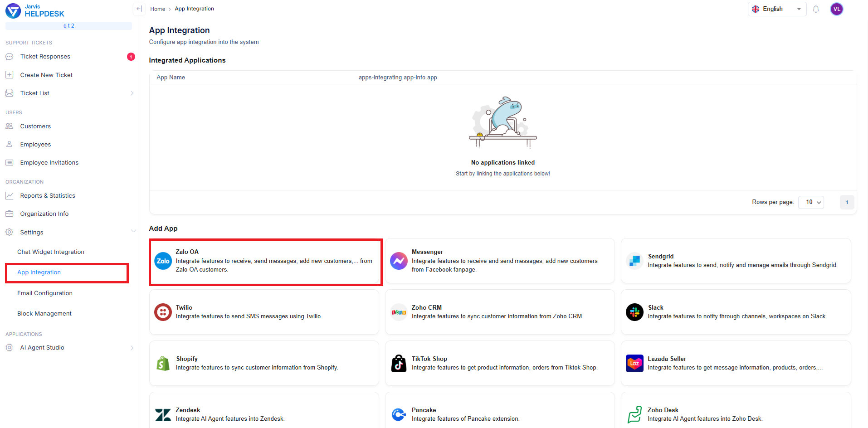This screenshot has width=868, height=428.
Task: Click the Reports & Statistics chart icon
Action: [9, 195]
